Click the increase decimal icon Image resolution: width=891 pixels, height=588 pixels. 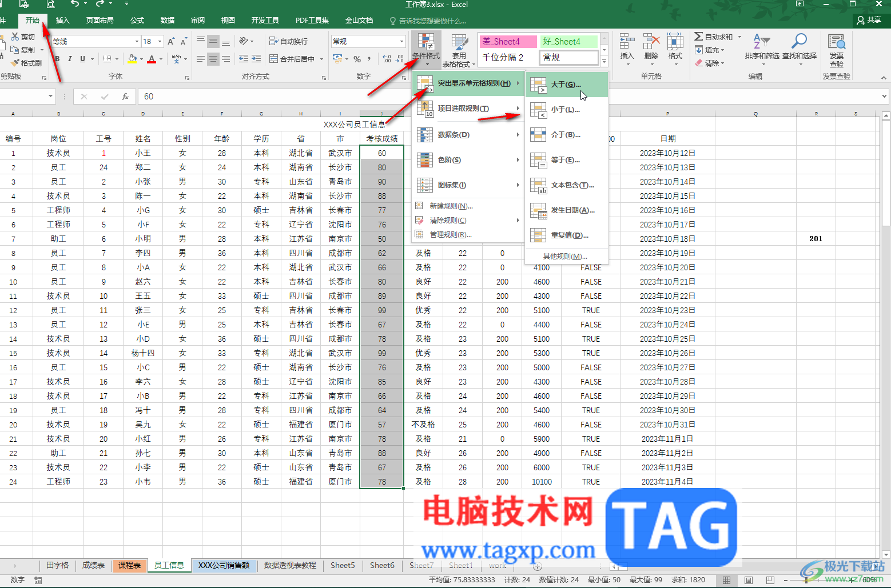387,59
